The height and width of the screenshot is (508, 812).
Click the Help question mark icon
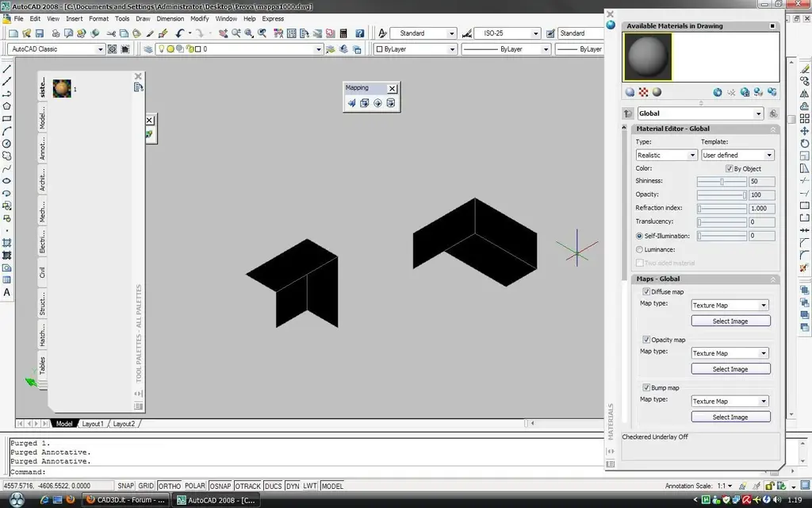coord(360,33)
